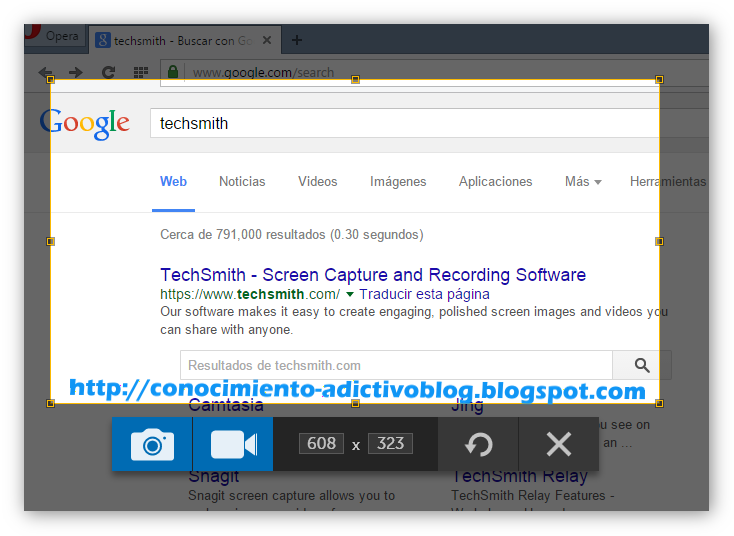Go back in browser history
This screenshot has height=536, width=734.
46,73
